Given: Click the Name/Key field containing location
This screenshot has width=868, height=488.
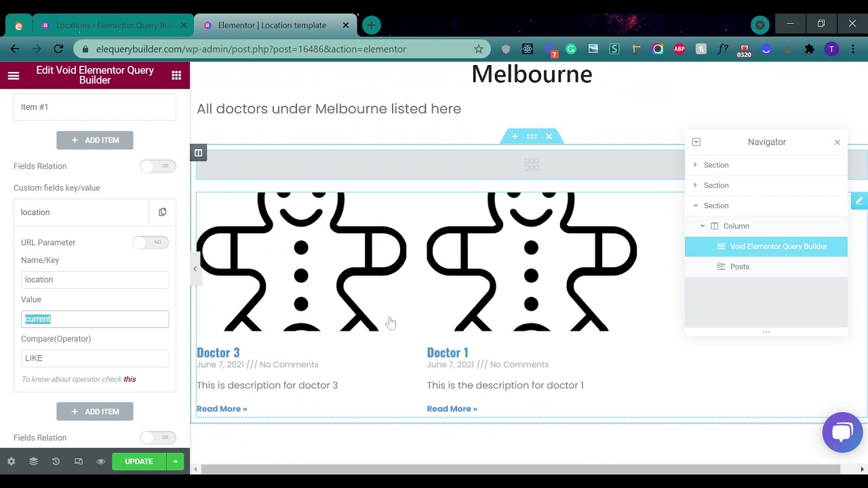Looking at the screenshot, I should [95, 280].
